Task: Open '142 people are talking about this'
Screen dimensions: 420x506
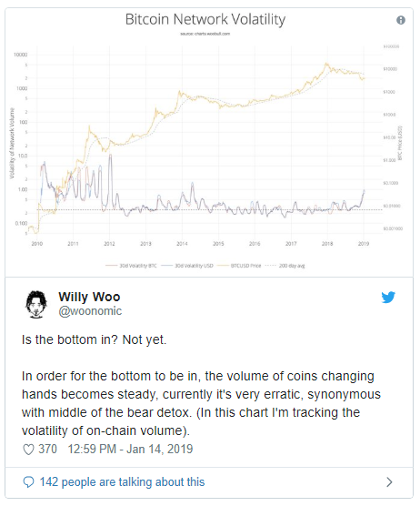Action: tap(122, 482)
